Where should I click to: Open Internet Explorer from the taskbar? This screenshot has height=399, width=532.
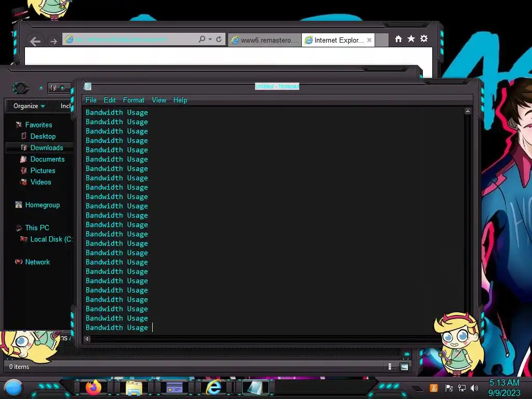click(x=215, y=388)
